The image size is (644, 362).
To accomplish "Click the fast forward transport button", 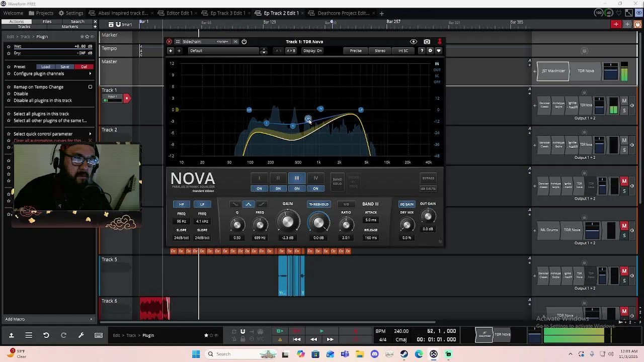I will pyautogui.click(x=330, y=339).
